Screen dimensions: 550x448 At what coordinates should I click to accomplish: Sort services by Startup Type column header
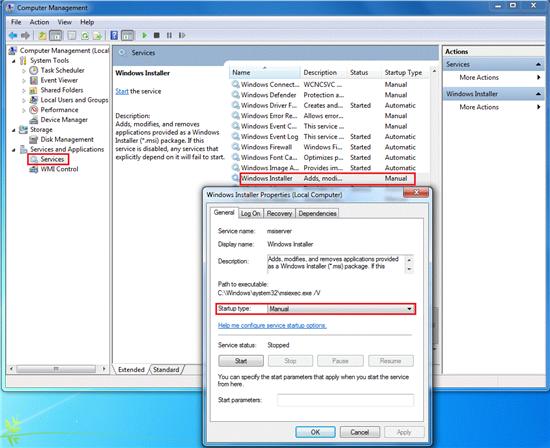tap(405, 72)
